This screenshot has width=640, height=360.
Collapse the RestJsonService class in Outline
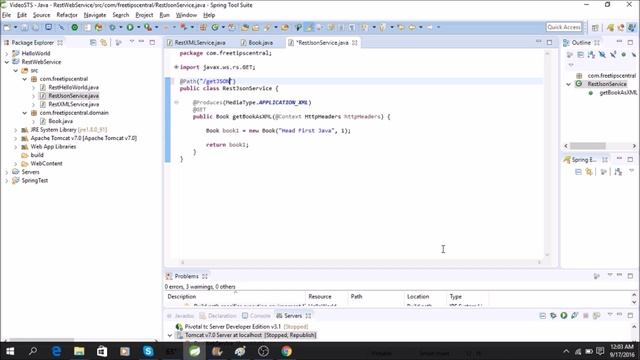click(569, 84)
